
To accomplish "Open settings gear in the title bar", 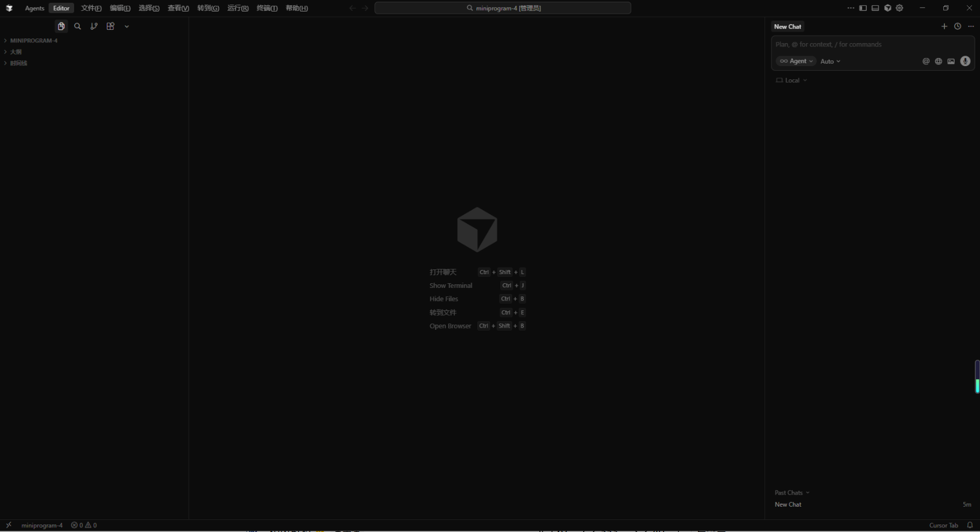I will [900, 8].
